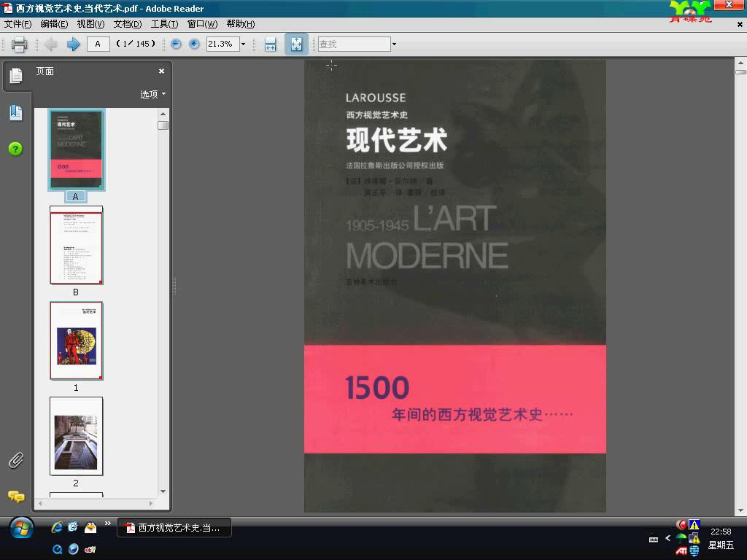Image resolution: width=747 pixels, height=560 pixels.
Task: Launch Internet Explorer from quick launch
Action: pos(57,527)
